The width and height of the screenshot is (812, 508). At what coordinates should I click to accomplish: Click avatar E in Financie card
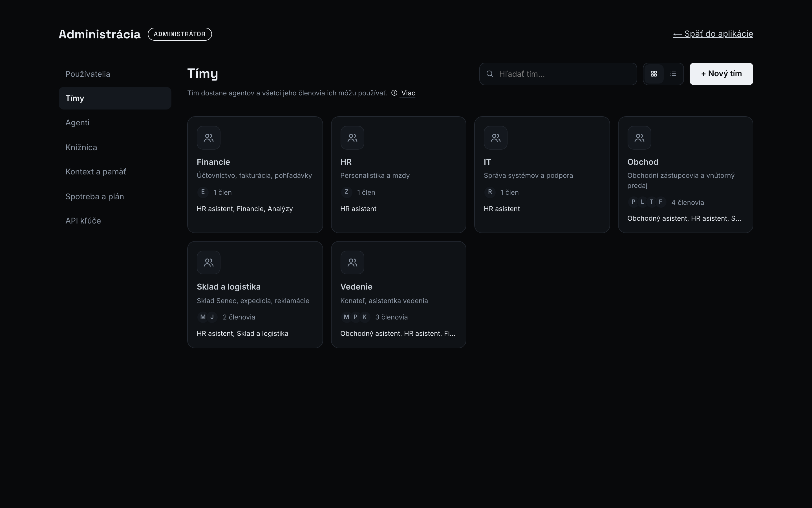(x=203, y=192)
